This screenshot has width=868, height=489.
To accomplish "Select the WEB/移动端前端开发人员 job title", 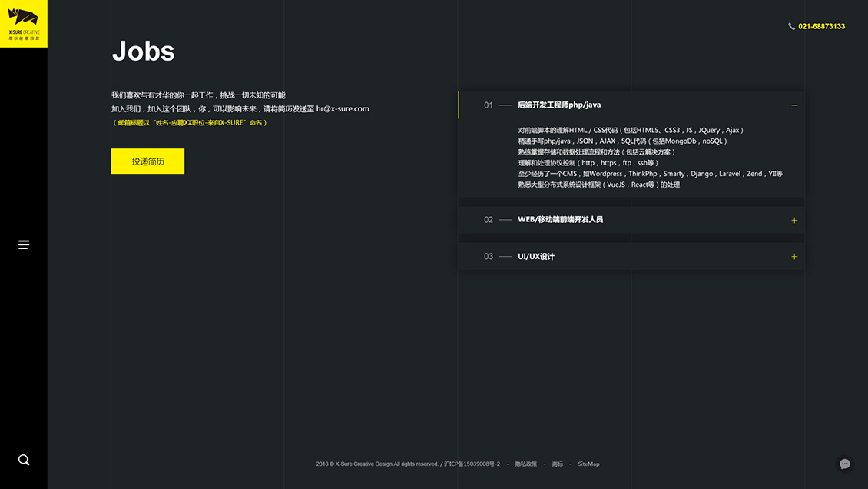I will [560, 220].
